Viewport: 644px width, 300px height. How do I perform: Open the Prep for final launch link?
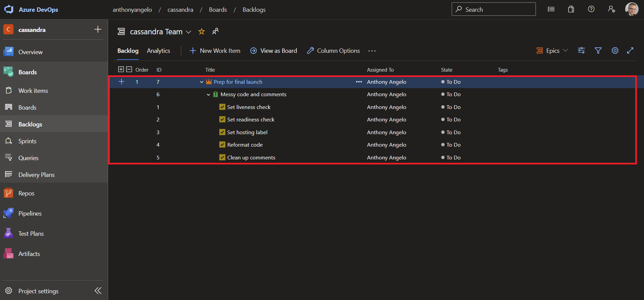pos(238,82)
